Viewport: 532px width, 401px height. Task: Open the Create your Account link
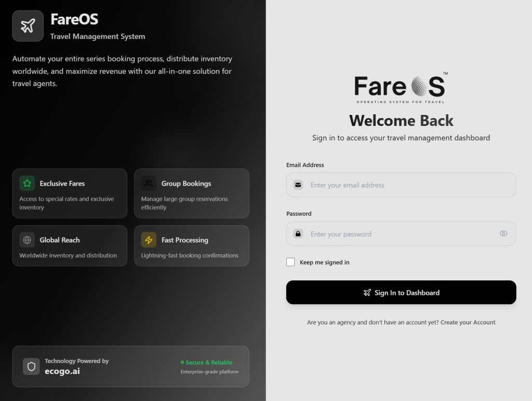(468, 322)
